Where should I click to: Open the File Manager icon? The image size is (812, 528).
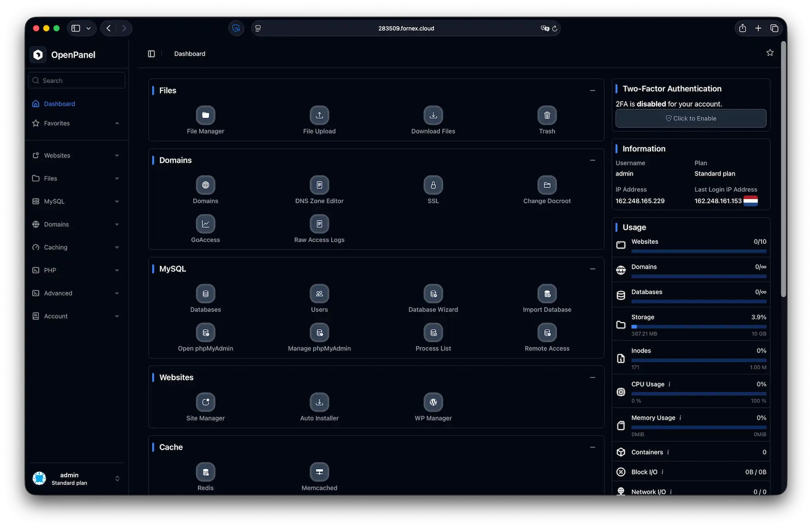click(206, 115)
